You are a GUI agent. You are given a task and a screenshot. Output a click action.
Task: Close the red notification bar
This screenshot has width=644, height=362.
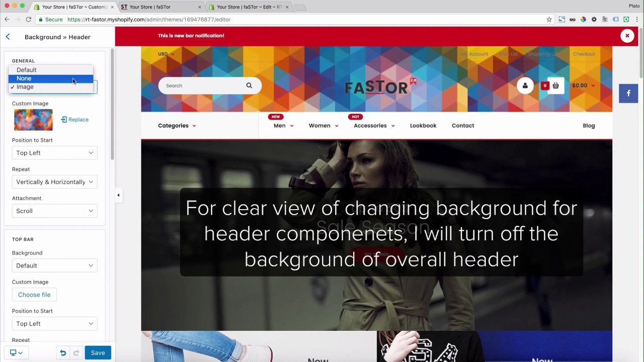[x=627, y=36]
